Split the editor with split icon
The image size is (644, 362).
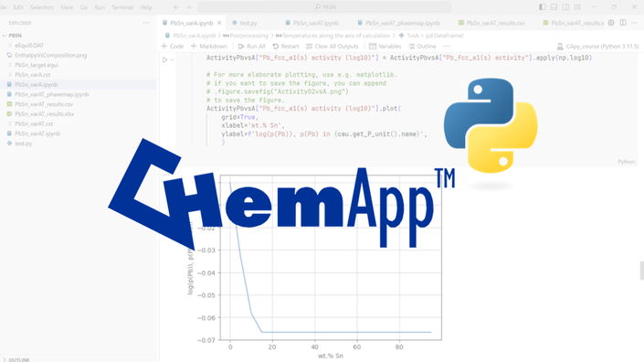[x=623, y=23]
